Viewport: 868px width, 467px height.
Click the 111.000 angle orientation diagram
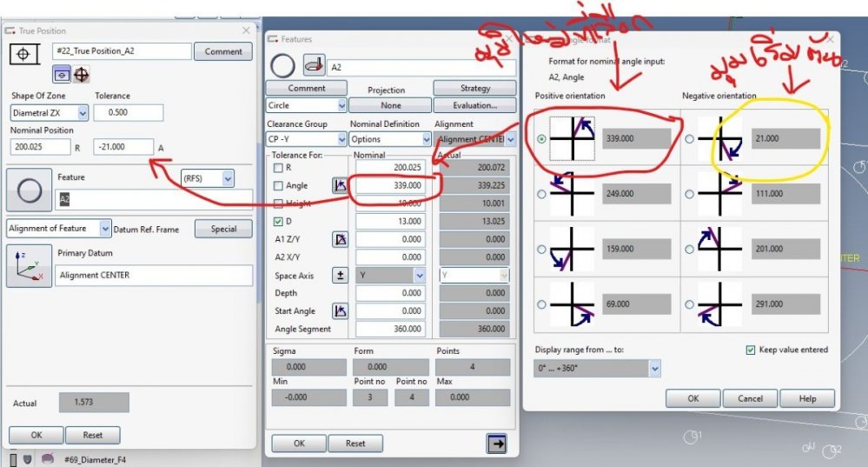click(720, 194)
